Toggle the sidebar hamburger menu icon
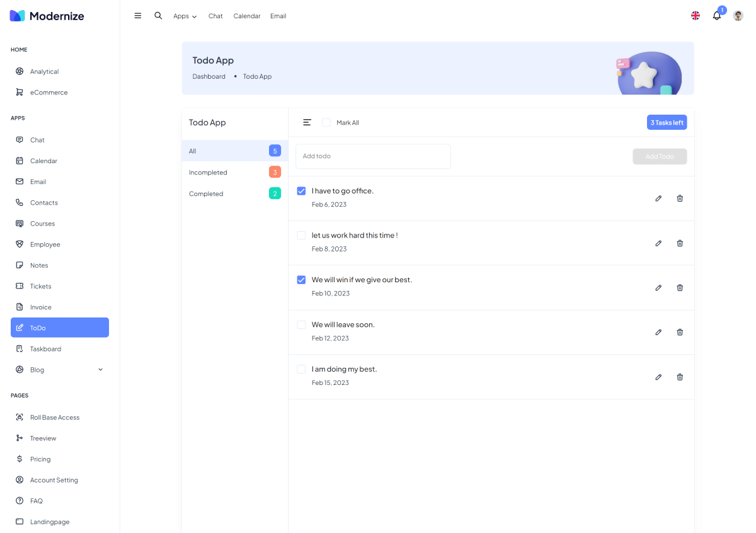The image size is (756, 533). [138, 16]
